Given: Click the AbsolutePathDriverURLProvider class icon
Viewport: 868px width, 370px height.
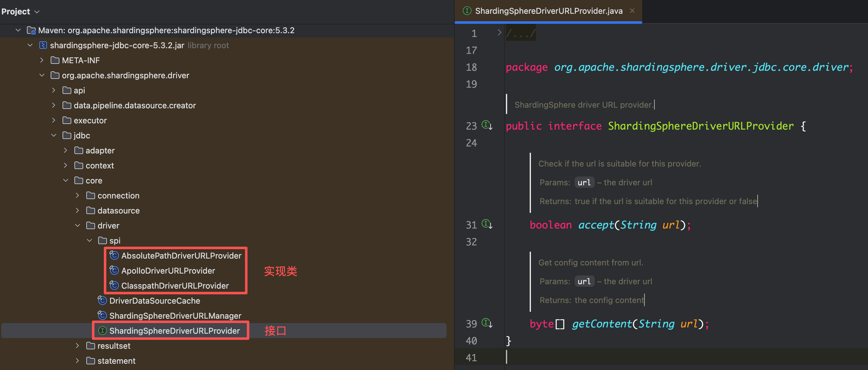Looking at the screenshot, I should coord(114,256).
